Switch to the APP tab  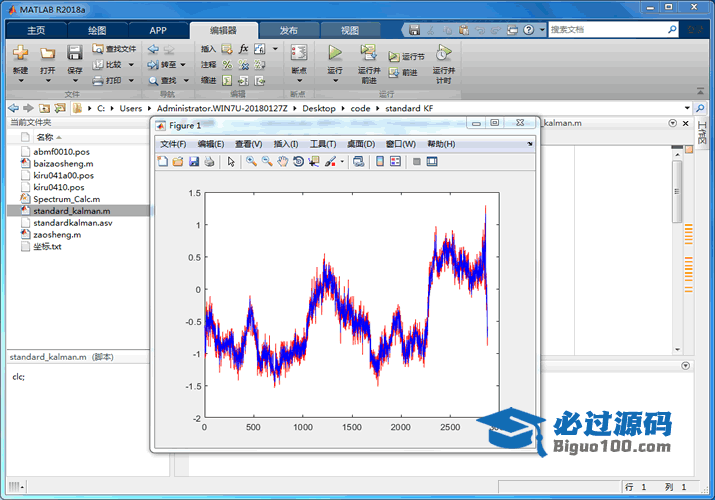click(158, 30)
